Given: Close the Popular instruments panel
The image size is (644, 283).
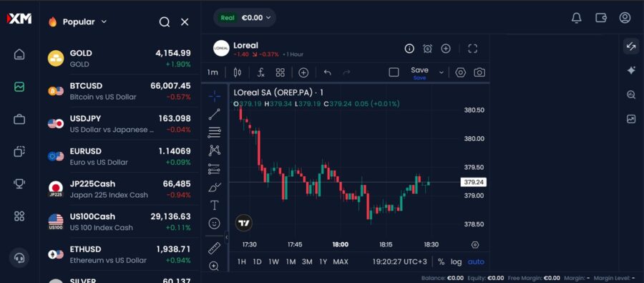Looking at the screenshot, I should 185,22.
